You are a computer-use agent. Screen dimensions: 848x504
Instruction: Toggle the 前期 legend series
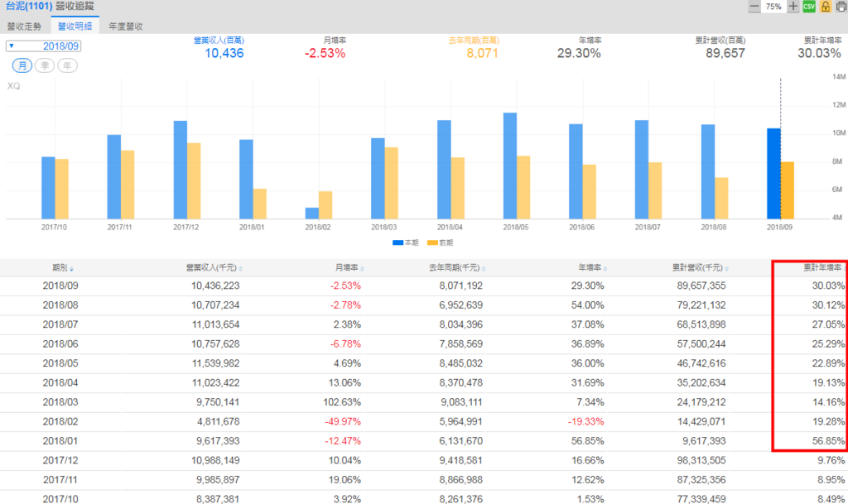441,242
